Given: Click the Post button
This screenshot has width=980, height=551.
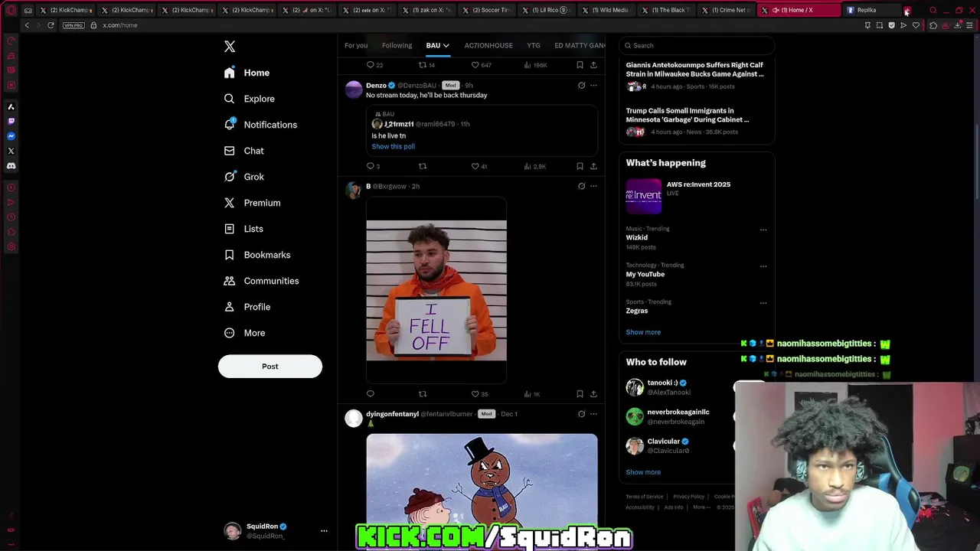Looking at the screenshot, I should pyautogui.click(x=270, y=367).
